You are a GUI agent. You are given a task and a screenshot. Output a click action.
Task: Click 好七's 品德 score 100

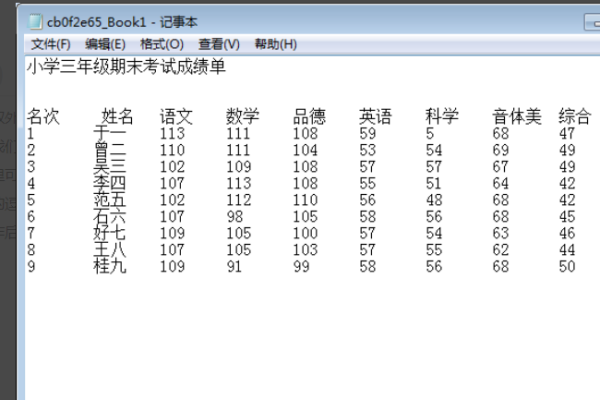click(305, 233)
